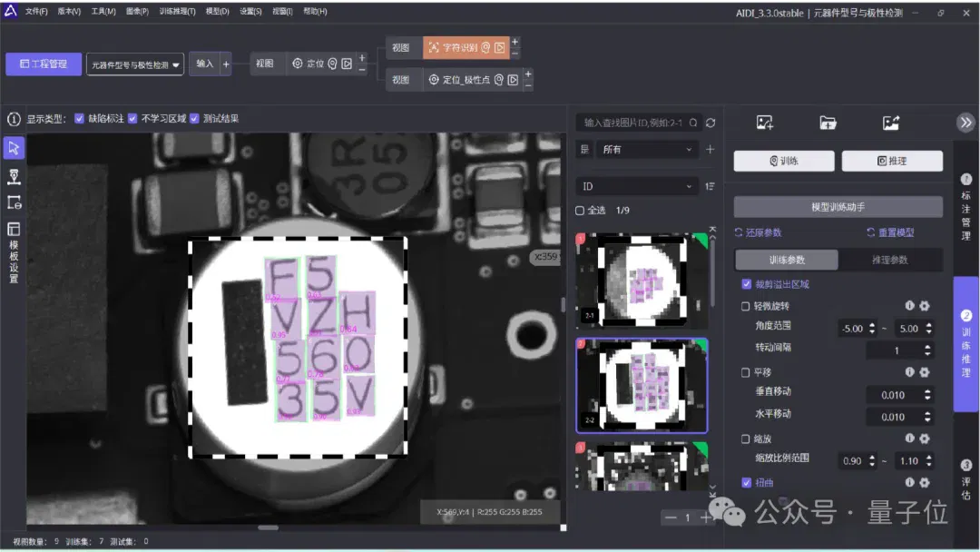This screenshot has width=980, height=552.
Task: Click the training head icon on 字符识别 node
Action: [x=485, y=47]
